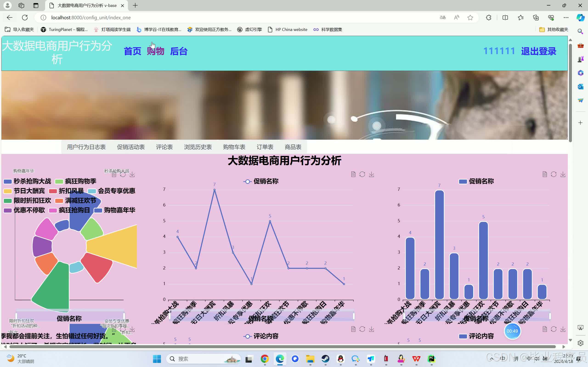Viewport: 588px width, 367px height.
Task: Save the right bar chart as image
Action: coord(563,174)
